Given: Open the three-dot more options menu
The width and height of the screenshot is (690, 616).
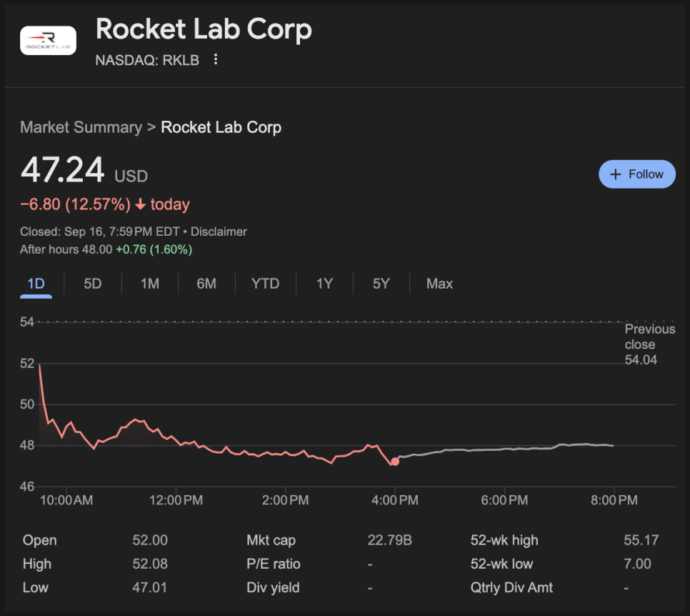Looking at the screenshot, I should point(216,59).
